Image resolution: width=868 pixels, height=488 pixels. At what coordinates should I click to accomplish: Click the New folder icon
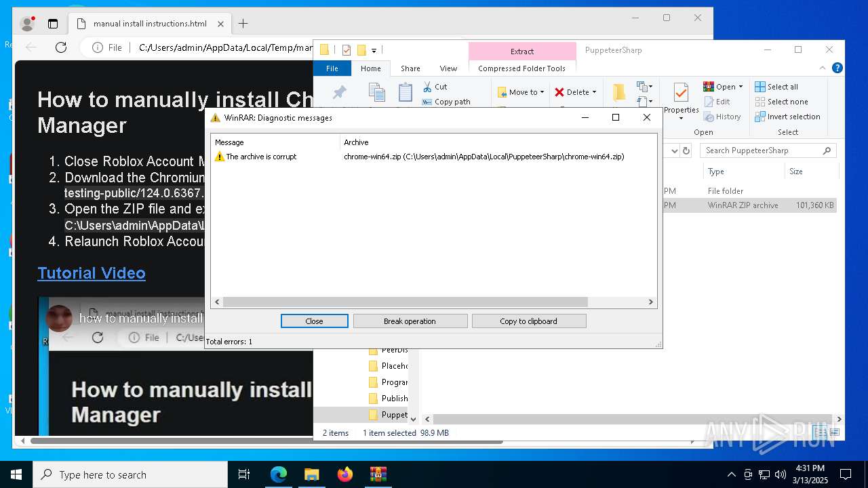pyautogui.click(x=618, y=93)
